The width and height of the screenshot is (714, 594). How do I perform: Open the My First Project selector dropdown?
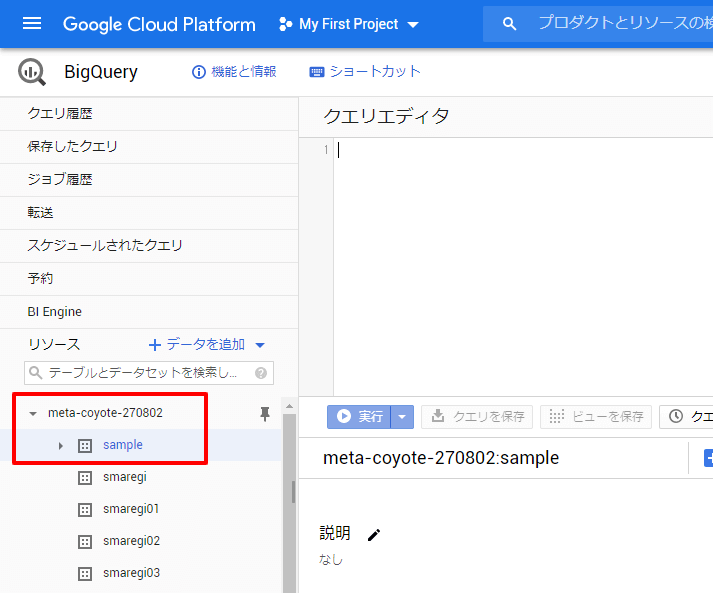coord(349,24)
